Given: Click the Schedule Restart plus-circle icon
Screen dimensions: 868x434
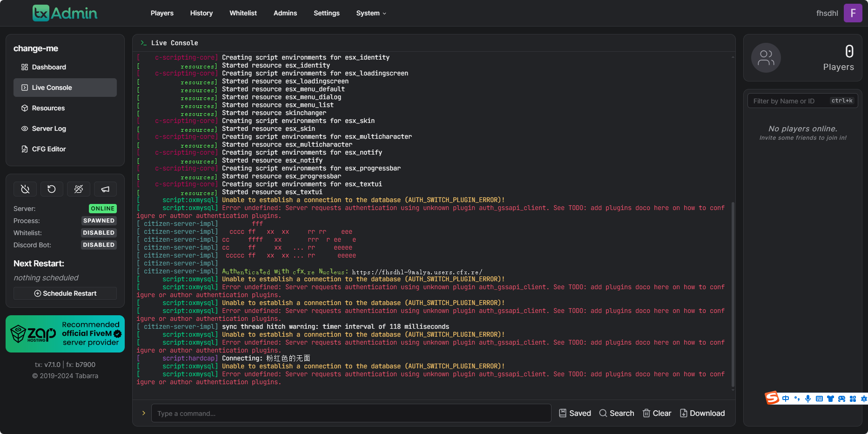Looking at the screenshot, I should pos(38,293).
